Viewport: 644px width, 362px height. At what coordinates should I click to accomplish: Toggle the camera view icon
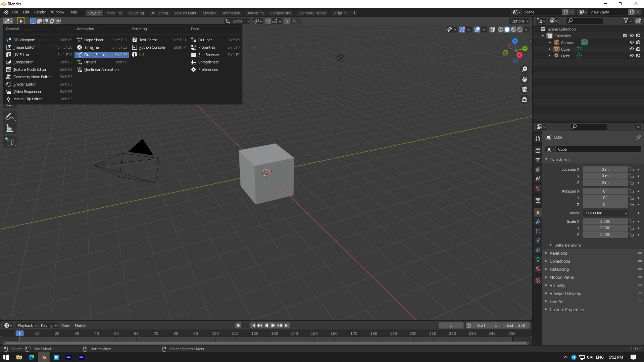(x=525, y=89)
